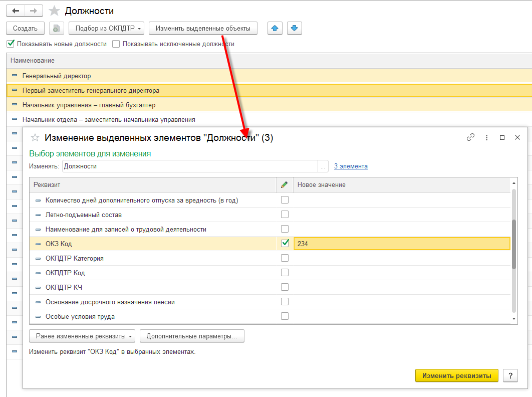Click the move item down arrow button

295,29
